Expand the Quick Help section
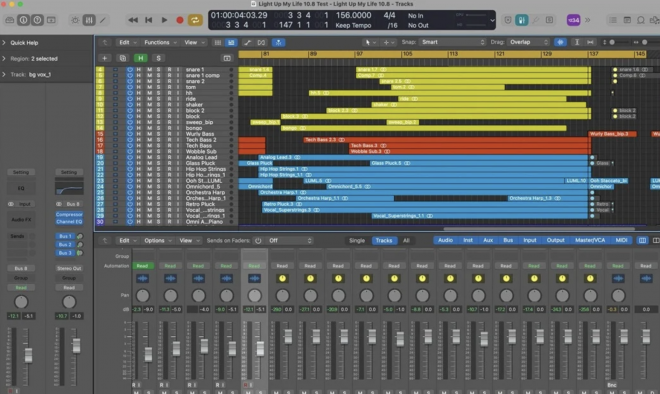This screenshot has width=660, height=394. 4,43
